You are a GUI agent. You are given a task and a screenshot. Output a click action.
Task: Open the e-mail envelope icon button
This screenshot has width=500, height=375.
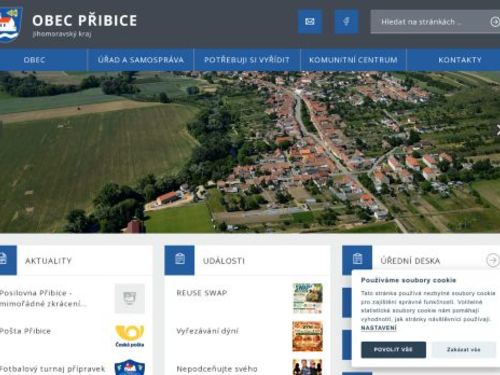310,22
